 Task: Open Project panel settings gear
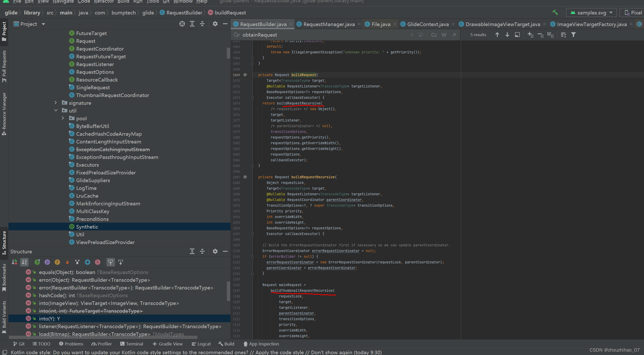click(215, 24)
